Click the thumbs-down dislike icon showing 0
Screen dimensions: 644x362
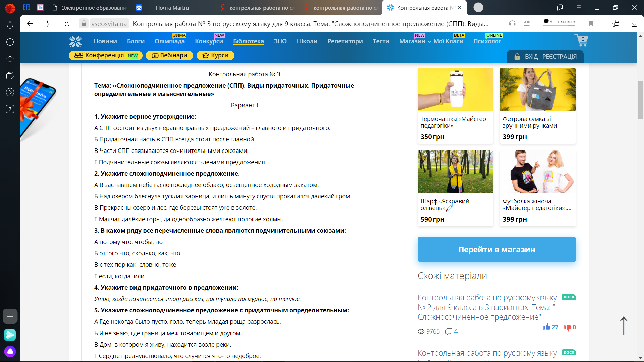click(x=567, y=327)
